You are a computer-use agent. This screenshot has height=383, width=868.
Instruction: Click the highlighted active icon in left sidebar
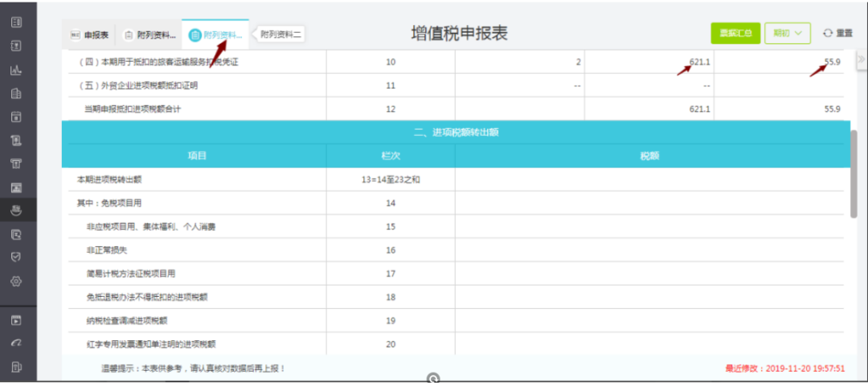tap(16, 211)
